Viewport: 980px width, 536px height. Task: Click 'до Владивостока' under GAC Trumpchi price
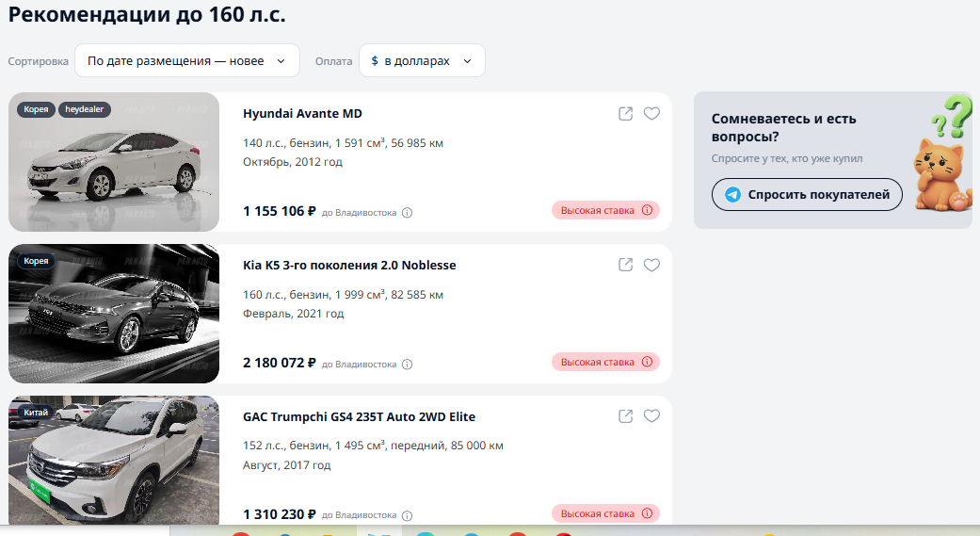pos(360,515)
